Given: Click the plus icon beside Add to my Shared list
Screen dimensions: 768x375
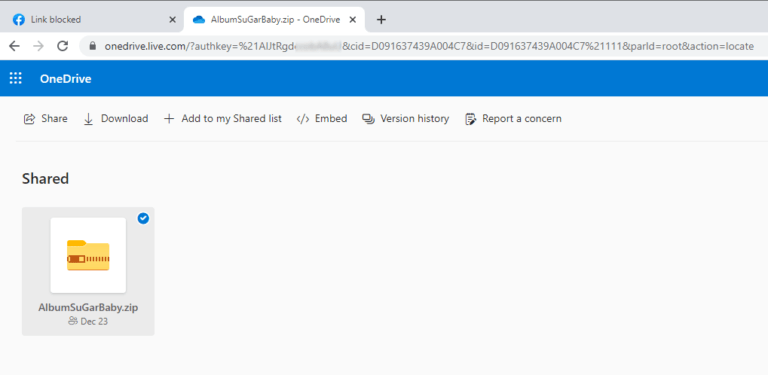Looking at the screenshot, I should (x=169, y=119).
